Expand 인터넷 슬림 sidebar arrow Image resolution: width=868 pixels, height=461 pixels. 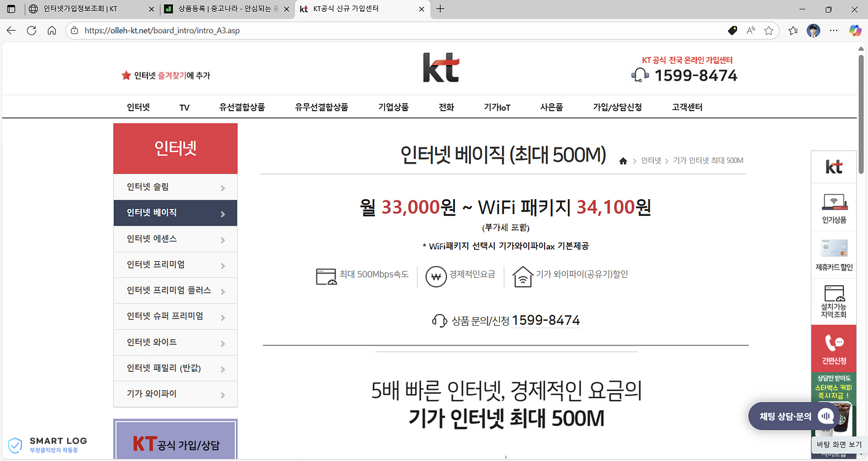(x=223, y=188)
